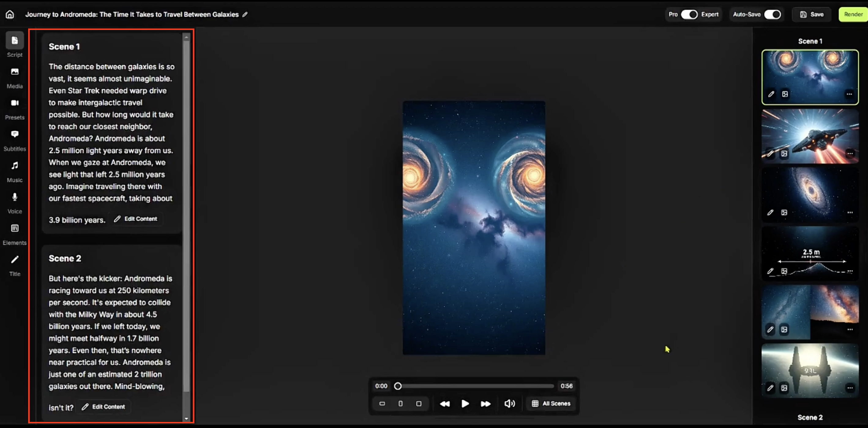Viewport: 868px width, 428px height.
Task: Open three-dots menu on first scene thumbnail
Action: coord(849,94)
